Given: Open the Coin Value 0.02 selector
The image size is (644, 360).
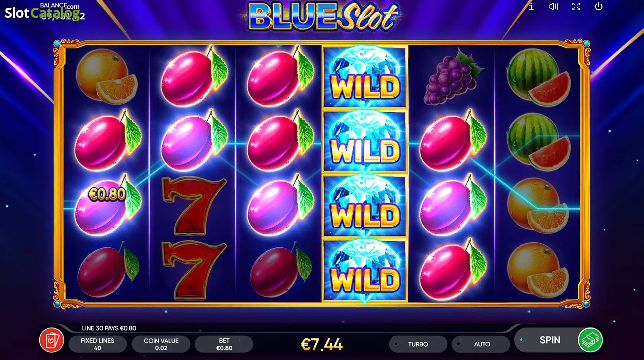Looking at the screenshot, I should [x=161, y=344].
